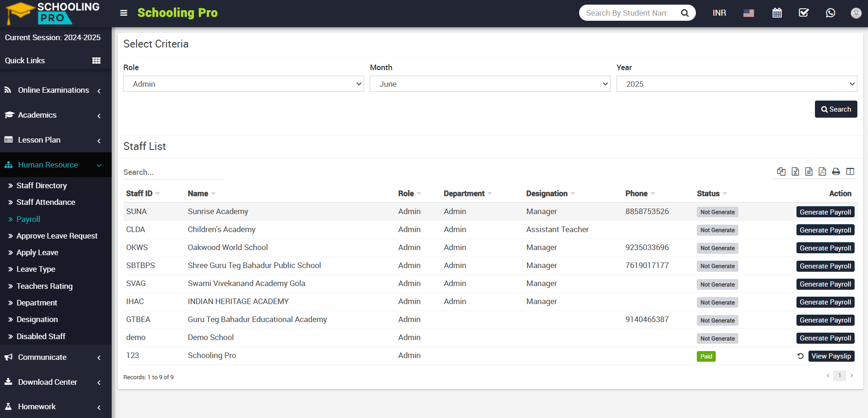
Task: Expand the Download Center menu
Action: click(x=56, y=382)
